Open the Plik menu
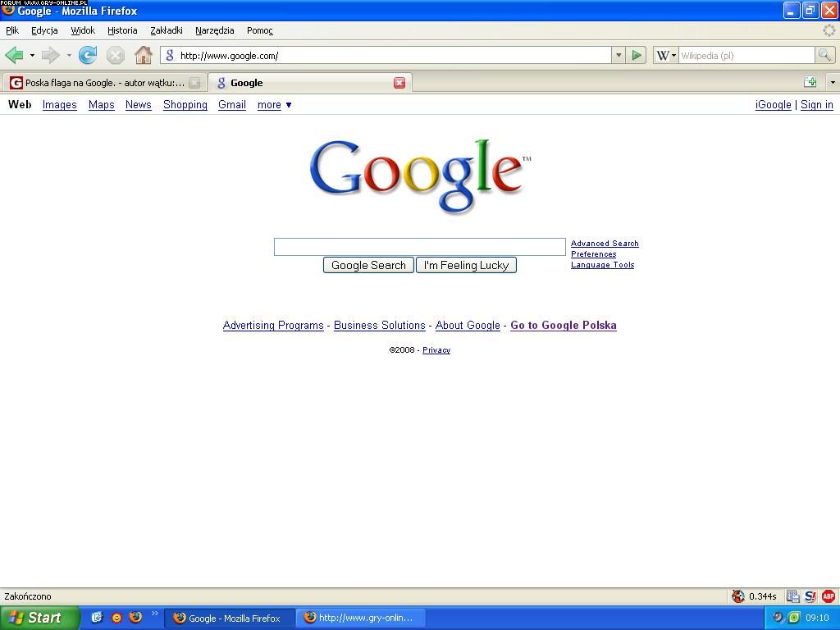The height and width of the screenshot is (630, 840). point(12,30)
